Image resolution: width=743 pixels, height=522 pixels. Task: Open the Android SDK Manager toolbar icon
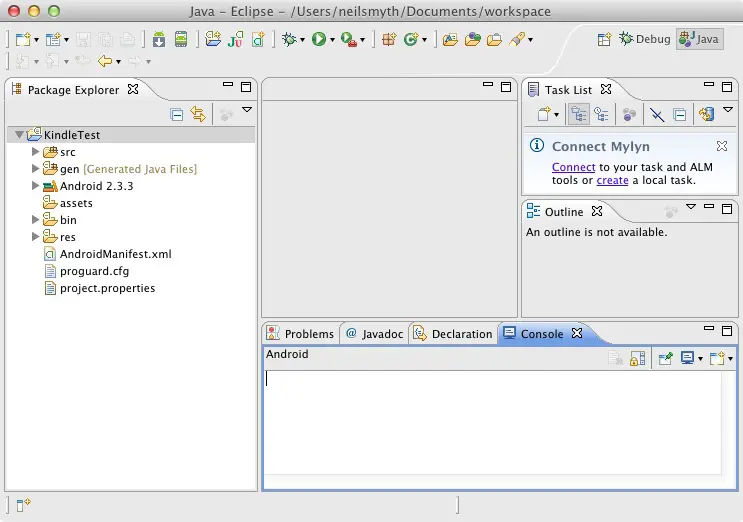[x=159, y=39]
